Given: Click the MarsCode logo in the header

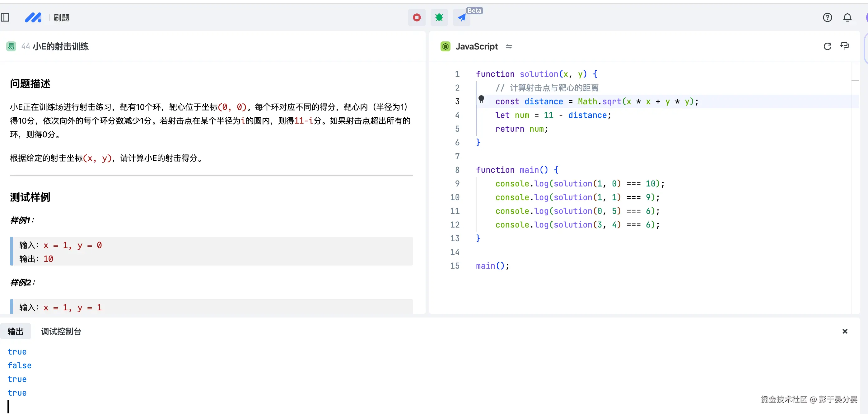Looking at the screenshot, I should 33,17.
